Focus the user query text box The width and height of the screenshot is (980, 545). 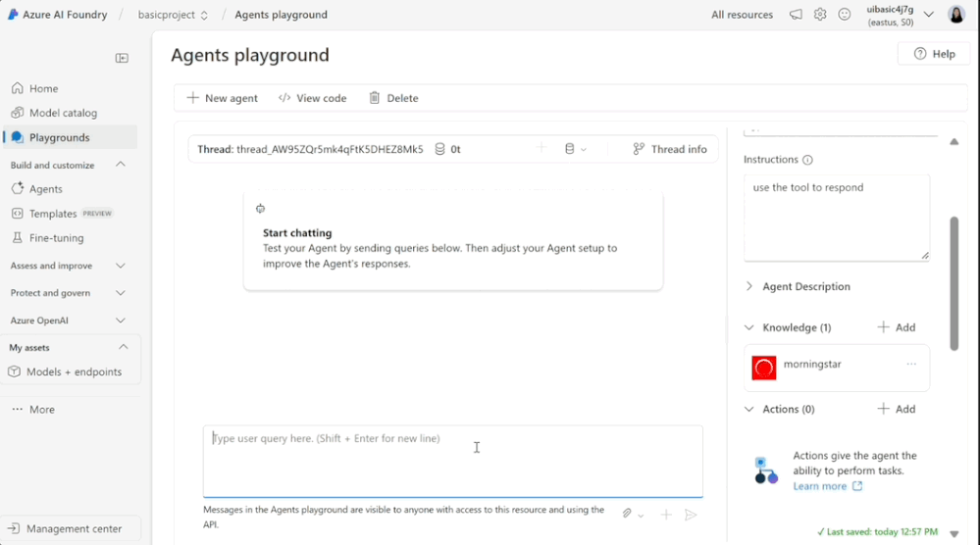click(453, 462)
